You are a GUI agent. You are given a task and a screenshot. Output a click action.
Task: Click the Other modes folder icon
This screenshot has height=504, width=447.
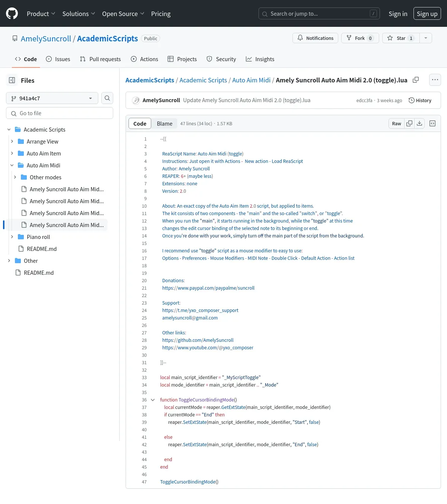click(x=24, y=177)
